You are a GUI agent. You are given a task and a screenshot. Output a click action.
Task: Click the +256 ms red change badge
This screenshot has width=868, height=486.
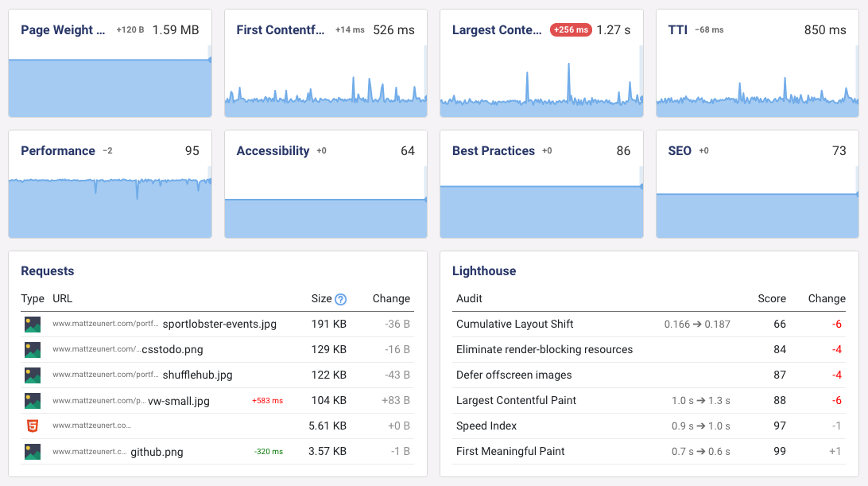pos(571,30)
